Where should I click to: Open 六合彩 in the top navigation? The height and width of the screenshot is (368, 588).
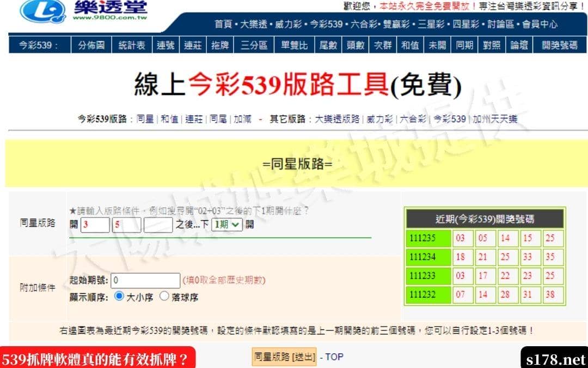364,25
